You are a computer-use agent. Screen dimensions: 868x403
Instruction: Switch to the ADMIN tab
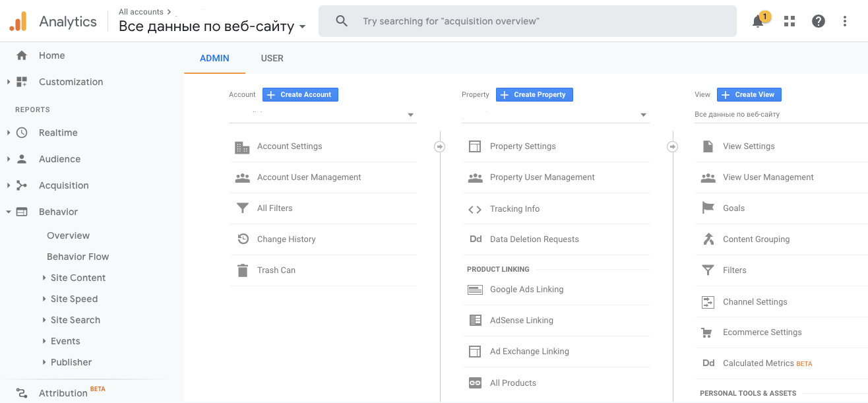pyautogui.click(x=214, y=58)
